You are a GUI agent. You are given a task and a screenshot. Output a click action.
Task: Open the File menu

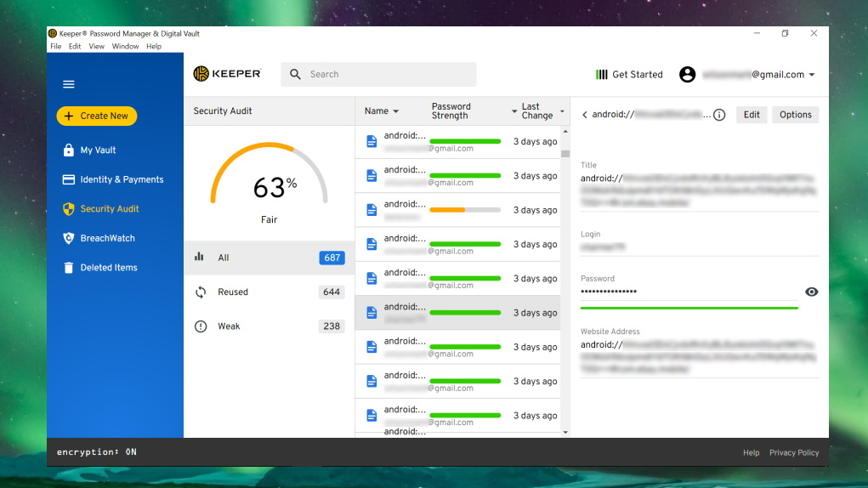point(56,47)
